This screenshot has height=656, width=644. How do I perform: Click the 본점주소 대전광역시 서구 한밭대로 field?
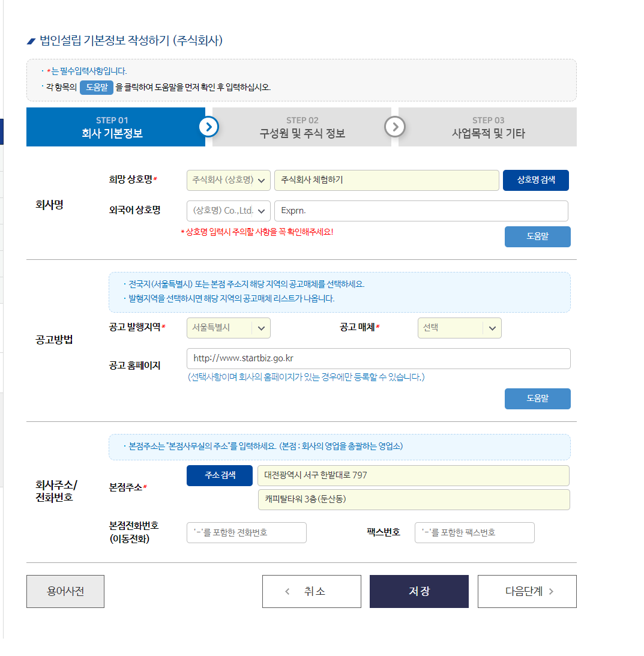414,476
